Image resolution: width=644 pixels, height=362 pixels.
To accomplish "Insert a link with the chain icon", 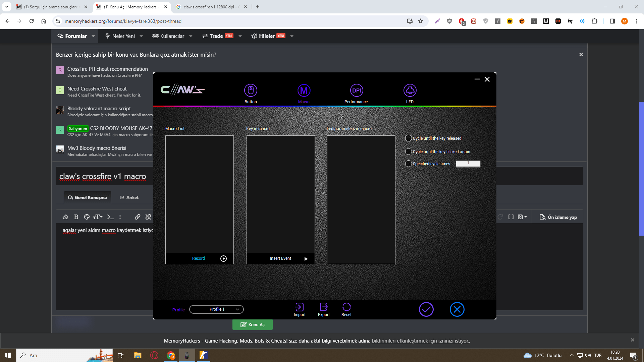I will pyautogui.click(x=138, y=217).
